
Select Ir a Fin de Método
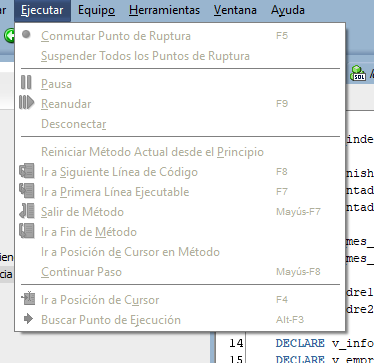tap(180, 232)
